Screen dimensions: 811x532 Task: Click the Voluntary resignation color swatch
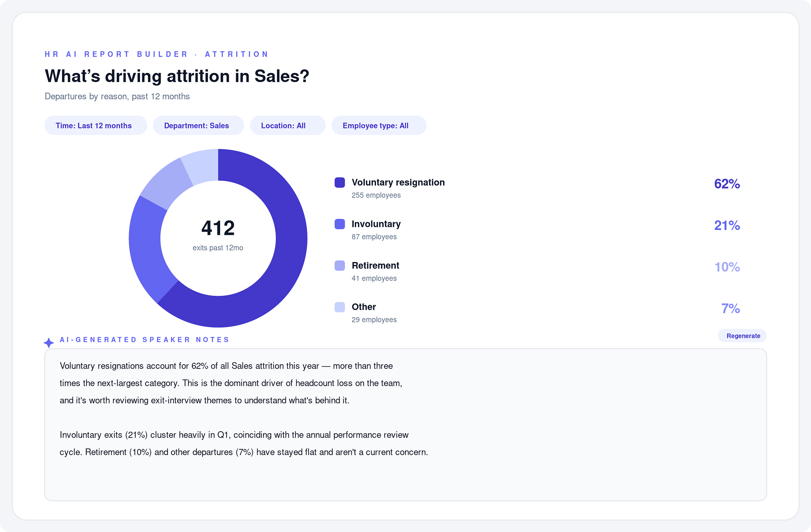coord(340,183)
